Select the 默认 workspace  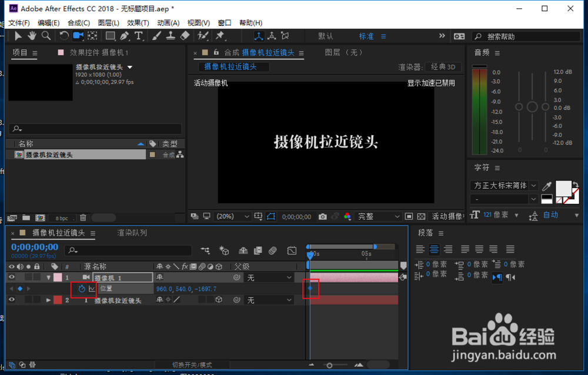326,36
